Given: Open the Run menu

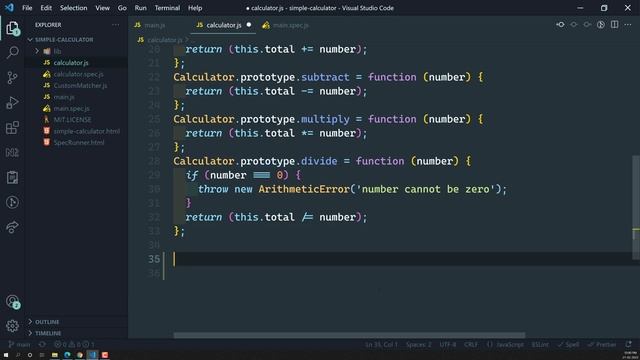Looking at the screenshot, I should point(140,8).
